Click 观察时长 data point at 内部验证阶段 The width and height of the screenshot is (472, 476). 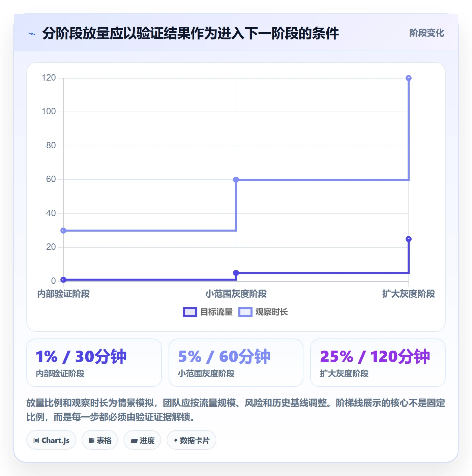63,231
